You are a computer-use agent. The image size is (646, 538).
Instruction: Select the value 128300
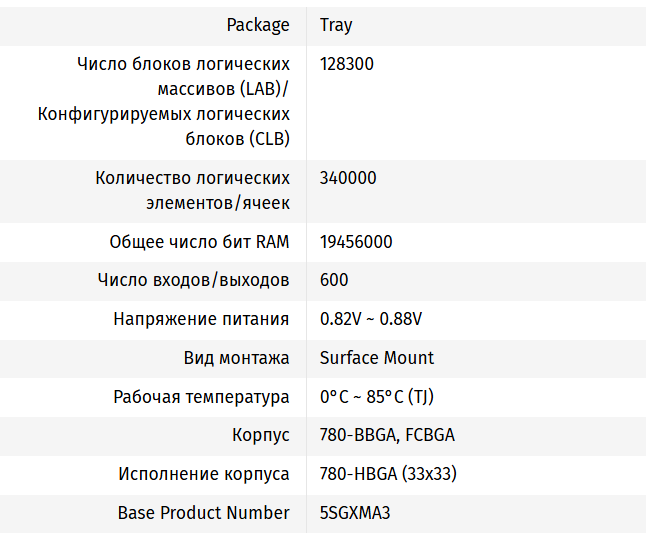click(347, 64)
